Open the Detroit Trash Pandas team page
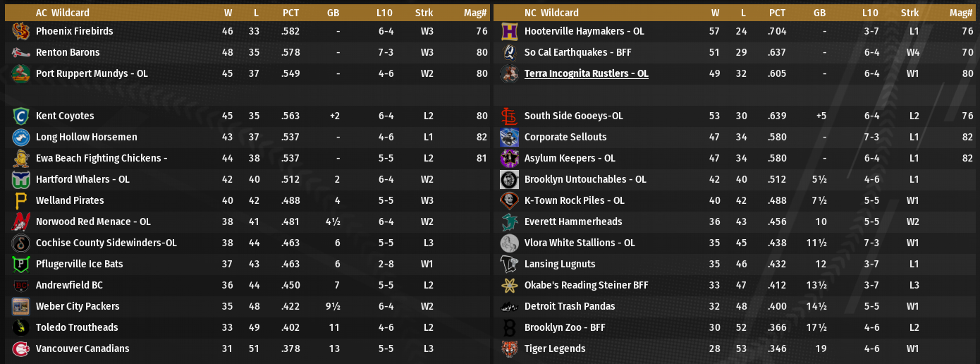The height and width of the screenshot is (364, 980). pos(570,306)
